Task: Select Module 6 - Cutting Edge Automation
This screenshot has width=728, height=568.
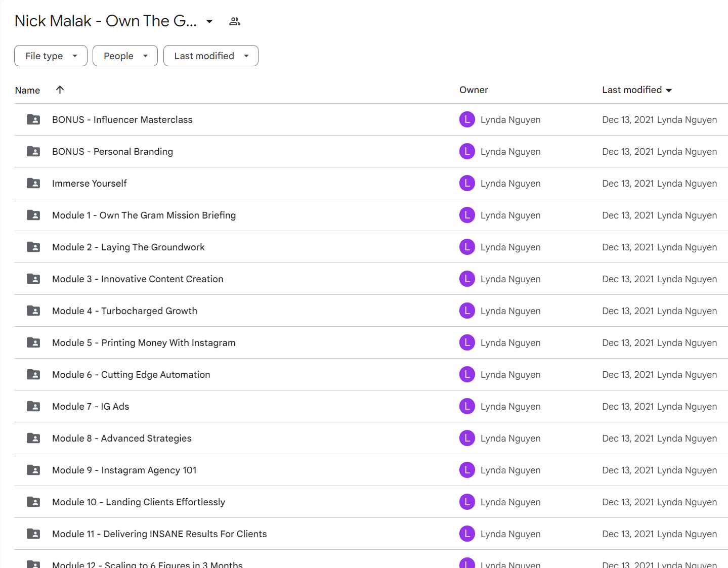Action: (131, 374)
